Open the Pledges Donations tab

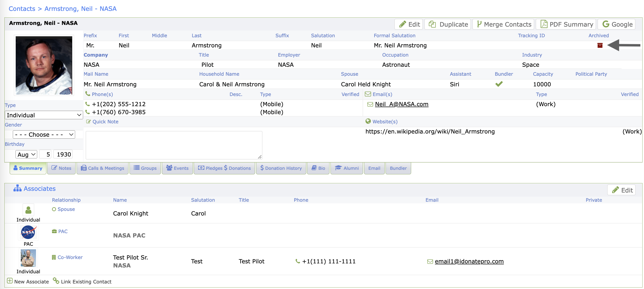point(224,168)
